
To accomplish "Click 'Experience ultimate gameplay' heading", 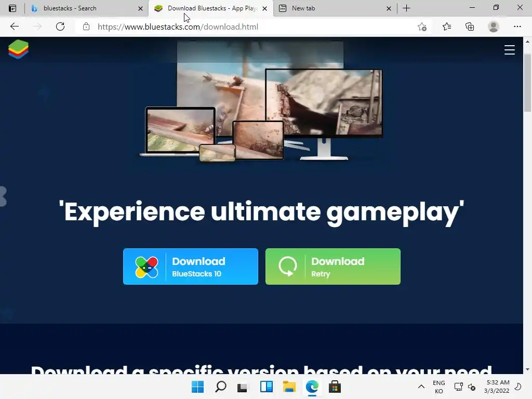I will (x=261, y=212).
